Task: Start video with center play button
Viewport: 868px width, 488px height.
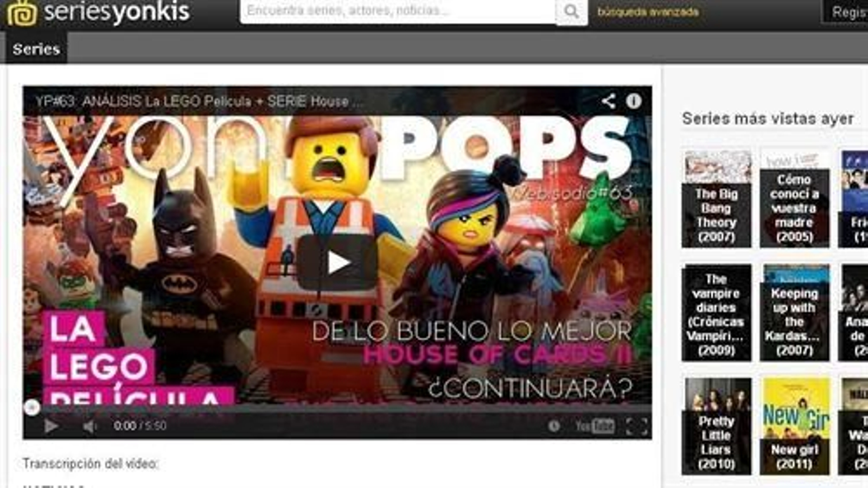Action: [337, 263]
